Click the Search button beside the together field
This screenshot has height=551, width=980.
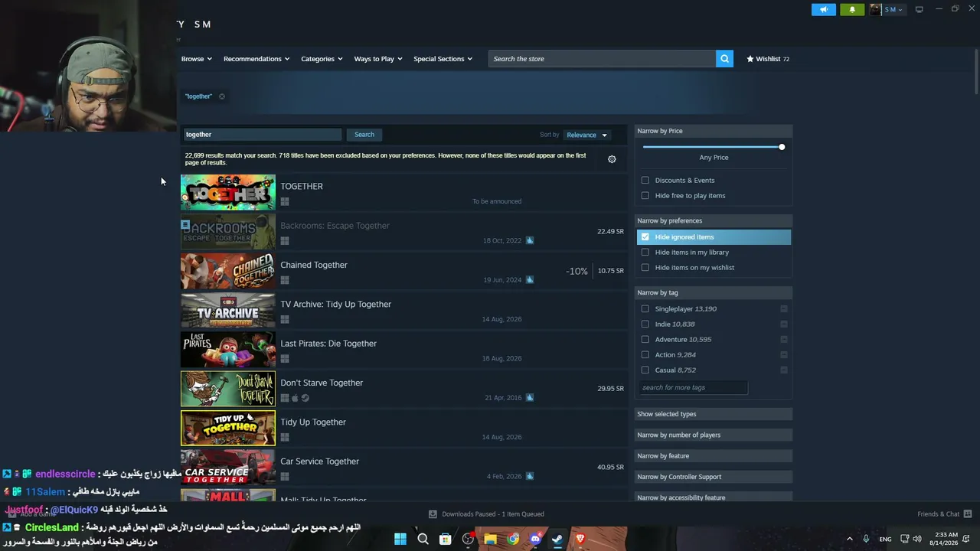pyautogui.click(x=364, y=135)
